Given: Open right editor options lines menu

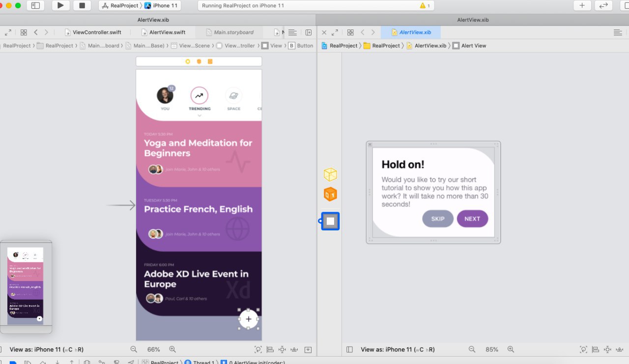Looking at the screenshot, I should [618, 32].
